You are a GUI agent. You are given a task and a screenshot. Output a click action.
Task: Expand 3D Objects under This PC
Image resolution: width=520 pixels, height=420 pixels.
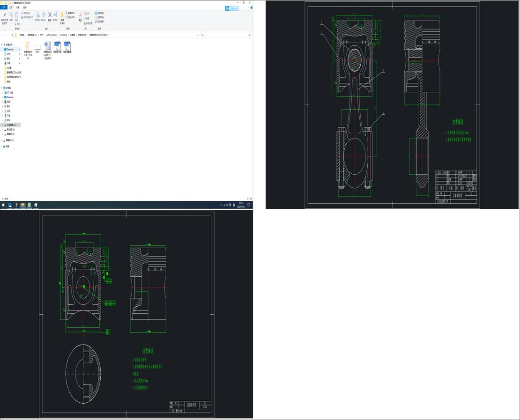3,93
